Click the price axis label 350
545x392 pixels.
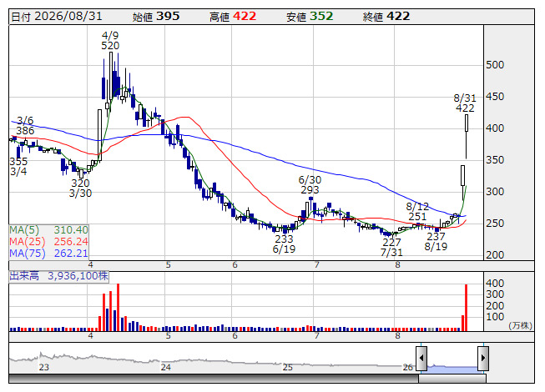click(x=495, y=160)
